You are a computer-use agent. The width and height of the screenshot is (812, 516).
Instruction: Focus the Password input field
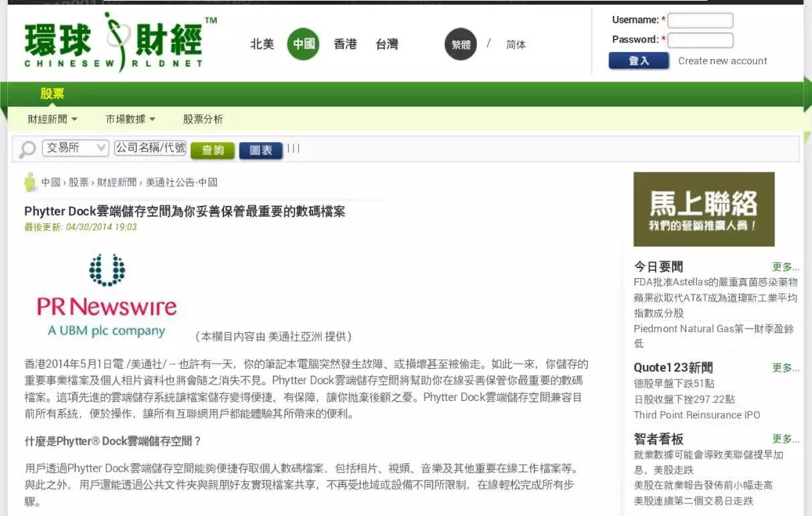[x=700, y=40]
